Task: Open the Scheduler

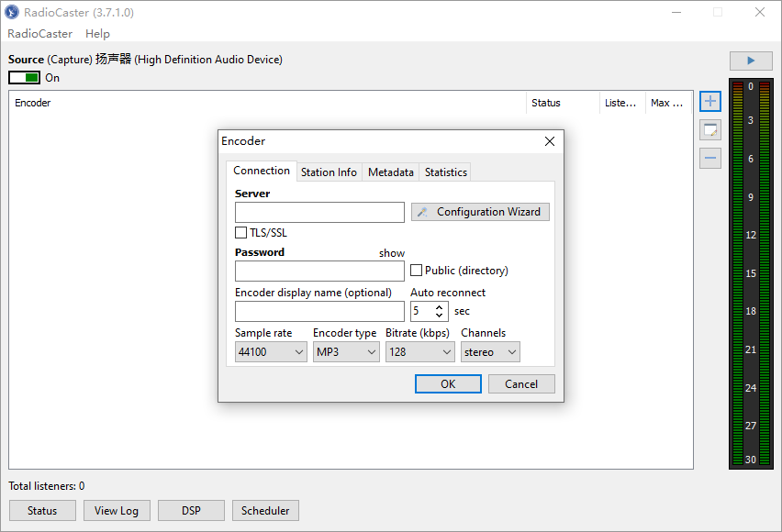Action: [x=265, y=511]
